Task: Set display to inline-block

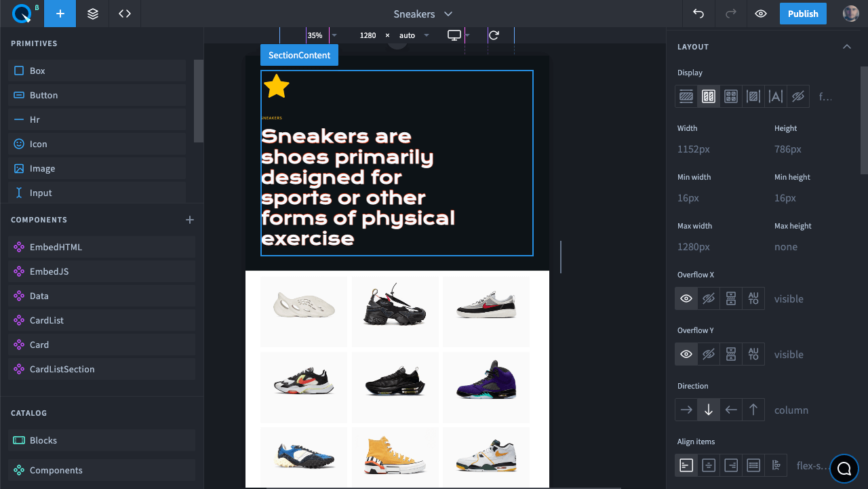Action: pos(753,96)
